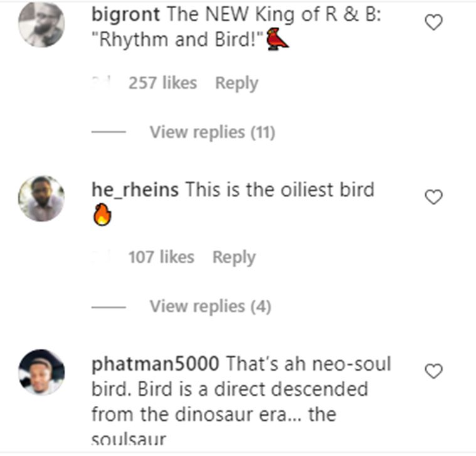The height and width of the screenshot is (456, 476).
Task: Click the timestamp beside 257 likes
Action: [x=102, y=83]
